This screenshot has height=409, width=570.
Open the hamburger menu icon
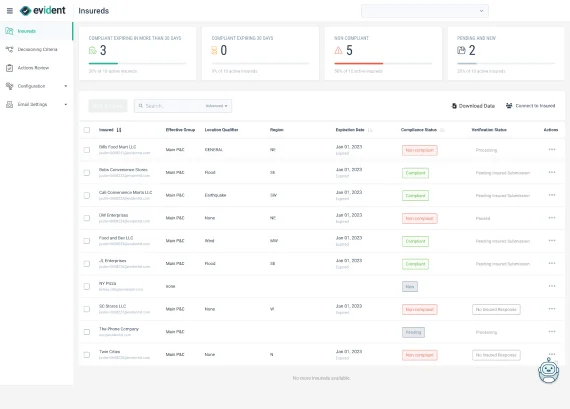tap(10, 11)
